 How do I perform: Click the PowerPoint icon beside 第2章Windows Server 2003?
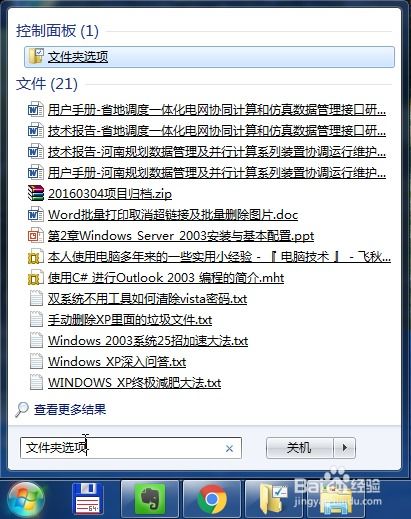(x=36, y=235)
